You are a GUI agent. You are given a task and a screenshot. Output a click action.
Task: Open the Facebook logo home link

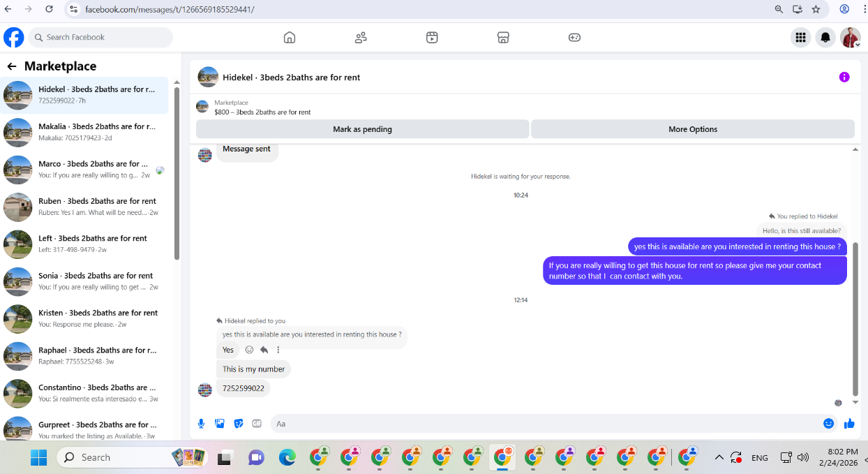pos(14,37)
